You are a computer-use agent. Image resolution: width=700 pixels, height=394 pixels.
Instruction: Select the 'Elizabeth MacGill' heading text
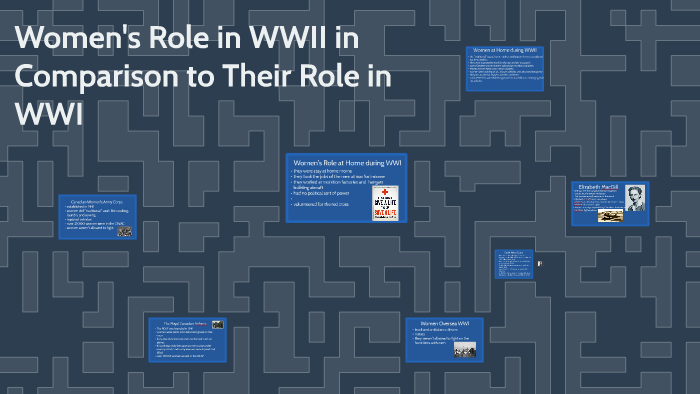598,187
